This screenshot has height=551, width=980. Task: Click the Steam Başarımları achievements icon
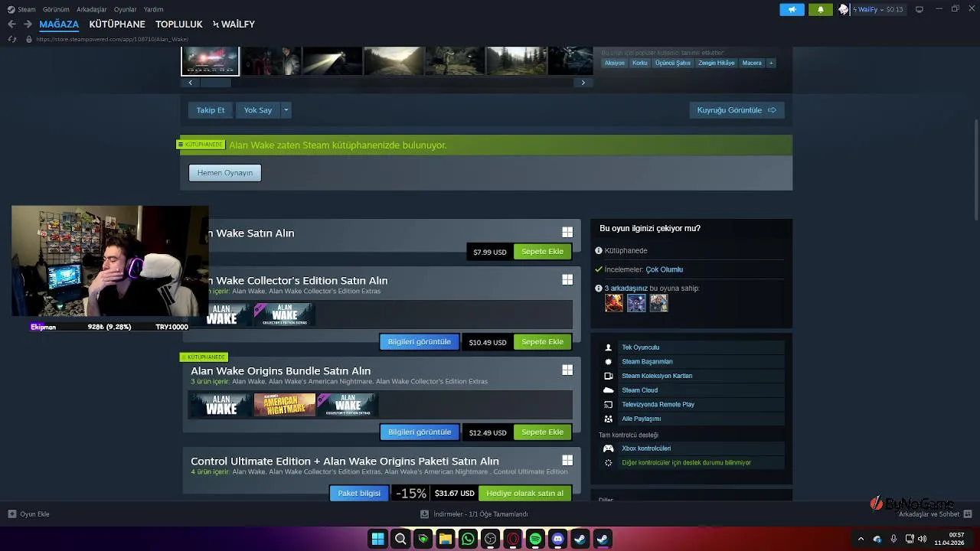tap(609, 361)
